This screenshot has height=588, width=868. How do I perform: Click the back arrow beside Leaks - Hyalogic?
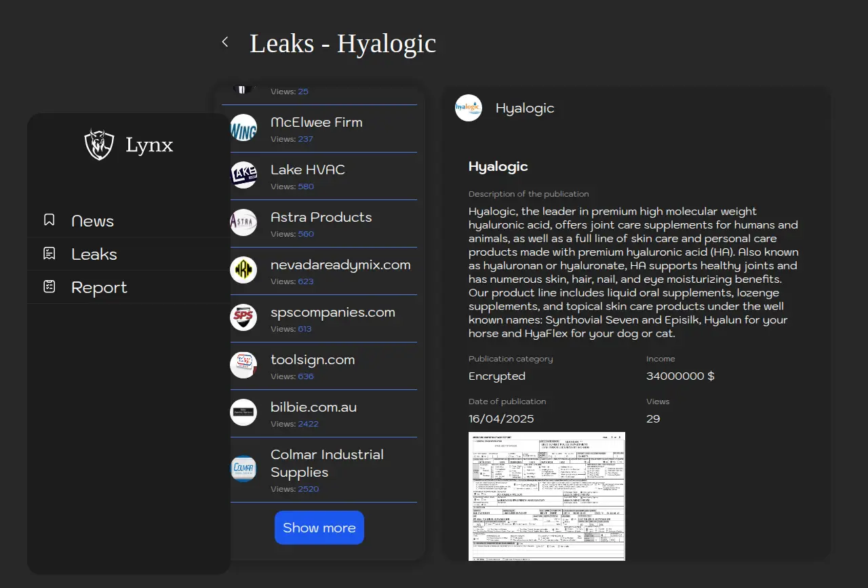[x=225, y=42]
